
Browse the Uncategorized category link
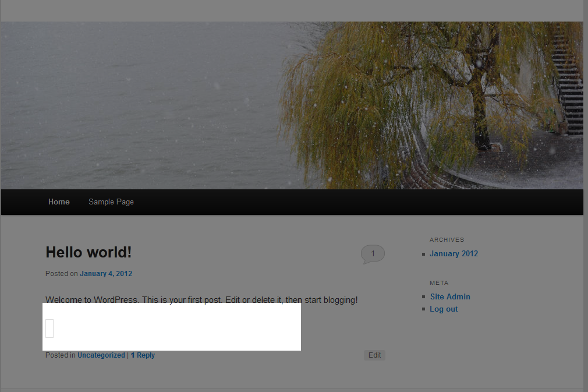coord(101,355)
